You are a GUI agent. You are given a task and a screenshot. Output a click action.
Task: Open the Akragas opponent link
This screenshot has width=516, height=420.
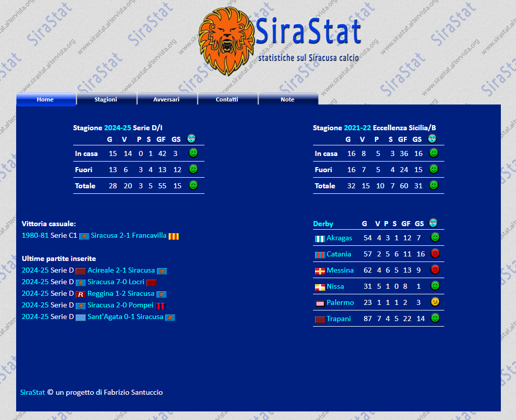coord(339,238)
